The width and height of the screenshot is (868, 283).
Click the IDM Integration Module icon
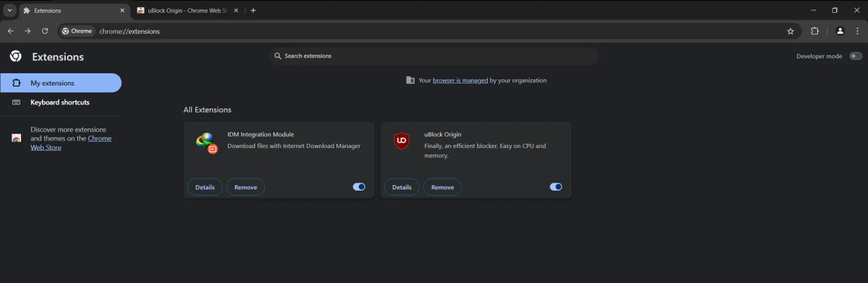pos(207,143)
